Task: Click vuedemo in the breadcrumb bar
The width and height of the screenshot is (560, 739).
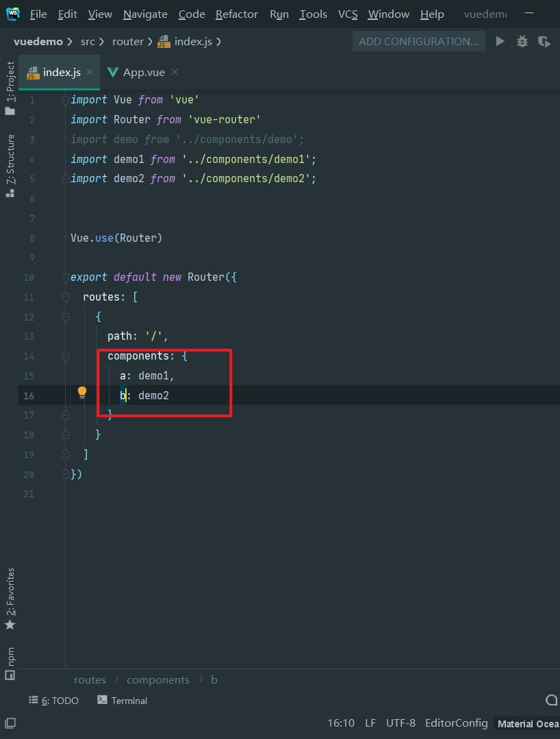Action: point(38,42)
